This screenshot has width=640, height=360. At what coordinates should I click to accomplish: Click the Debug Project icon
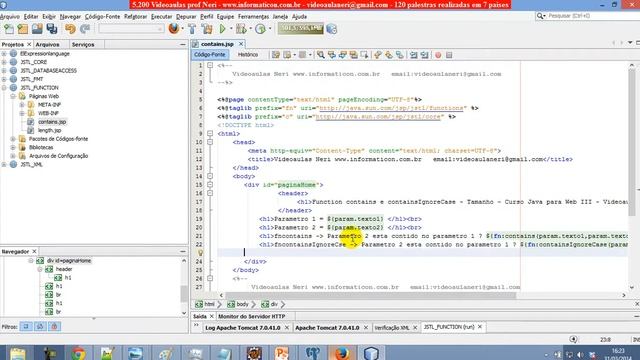pos(241,29)
